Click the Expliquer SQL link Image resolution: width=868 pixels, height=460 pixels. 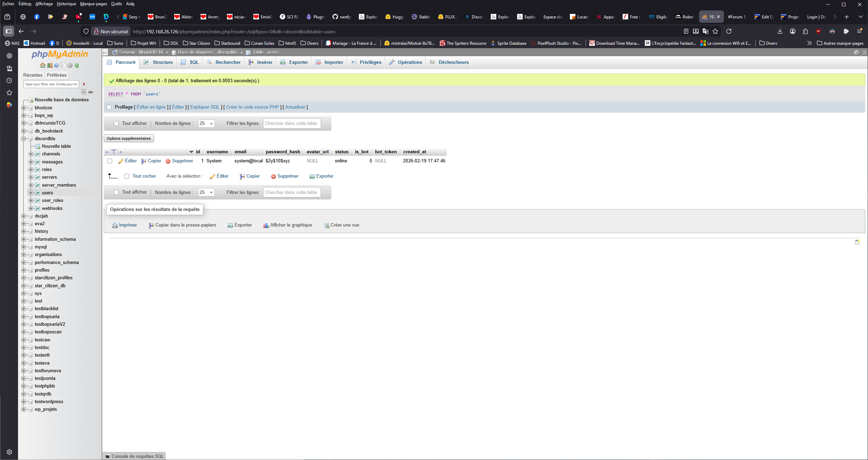click(205, 107)
